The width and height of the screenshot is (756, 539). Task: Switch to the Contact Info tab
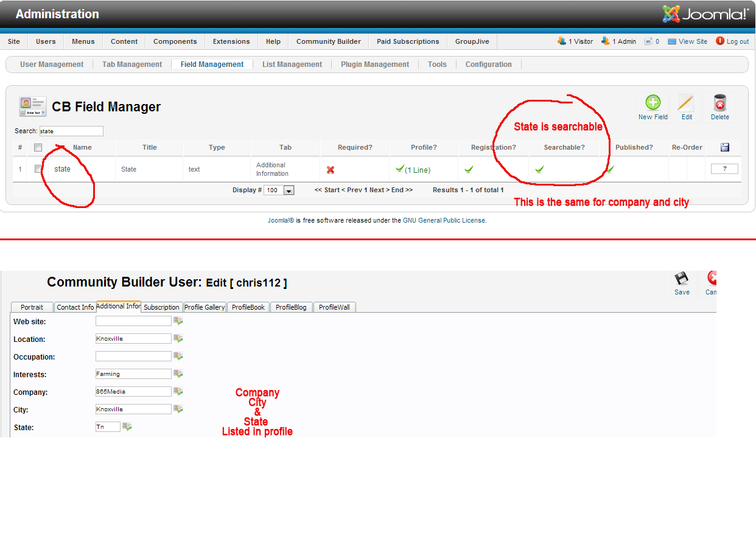[x=75, y=307]
